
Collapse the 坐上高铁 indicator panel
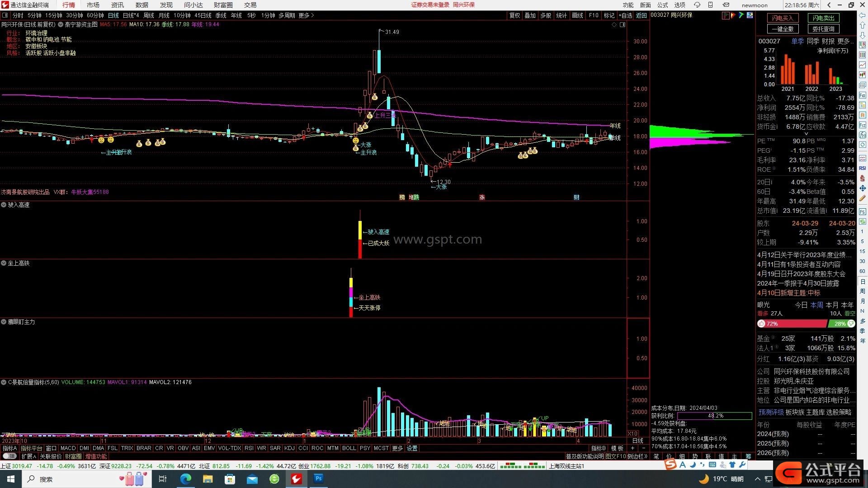tap(4, 263)
